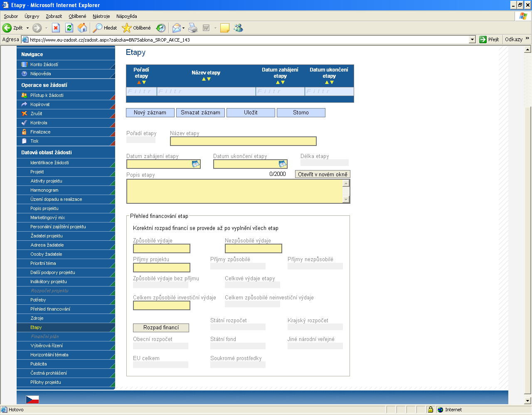Open the Nápověda menu in menu bar

point(127,16)
